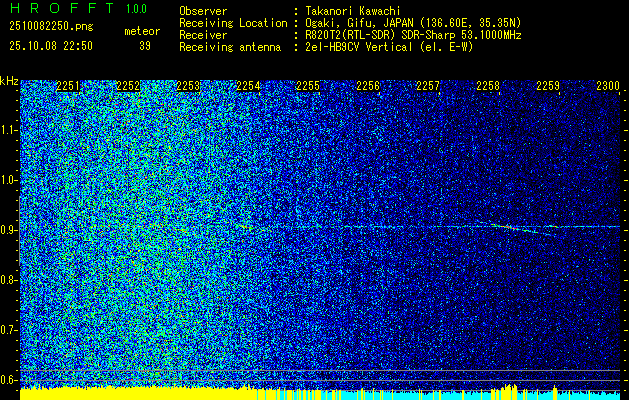Click the Observer label
This screenshot has width=629, height=400.
click(203, 11)
